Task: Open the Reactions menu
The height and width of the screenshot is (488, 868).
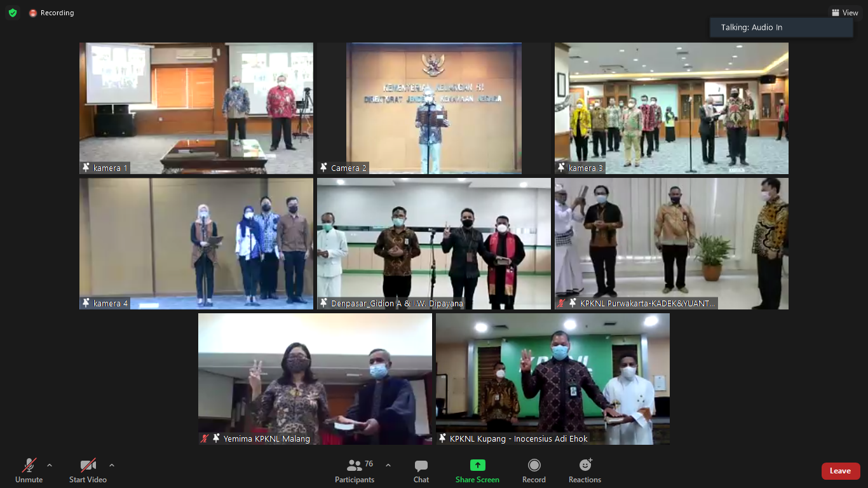Action: 585,471
